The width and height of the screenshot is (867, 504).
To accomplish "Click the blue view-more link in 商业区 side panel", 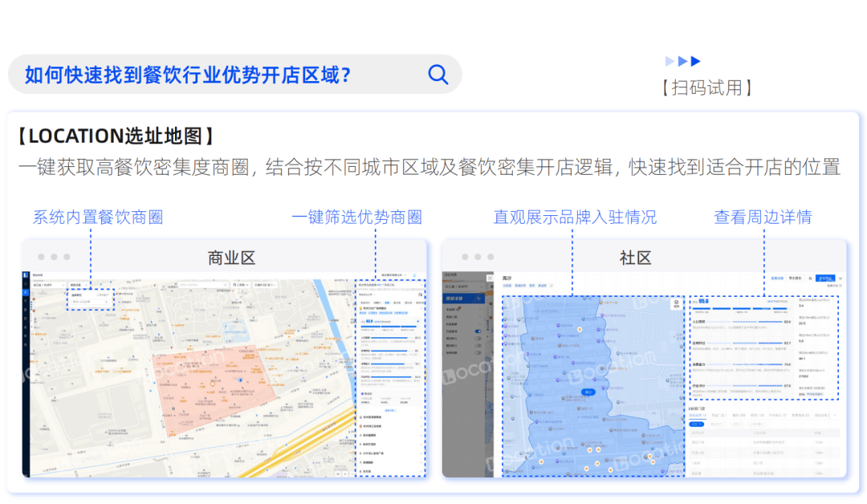I will click(390, 411).
